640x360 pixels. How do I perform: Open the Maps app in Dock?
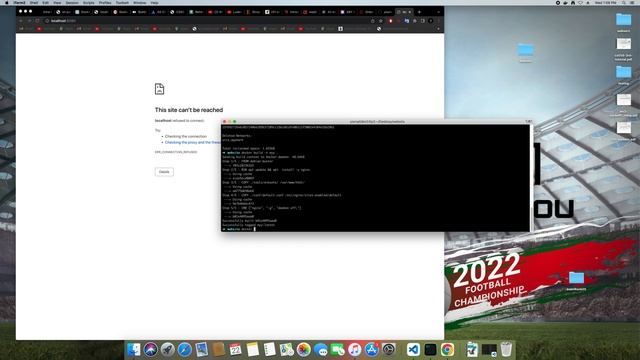(287, 349)
